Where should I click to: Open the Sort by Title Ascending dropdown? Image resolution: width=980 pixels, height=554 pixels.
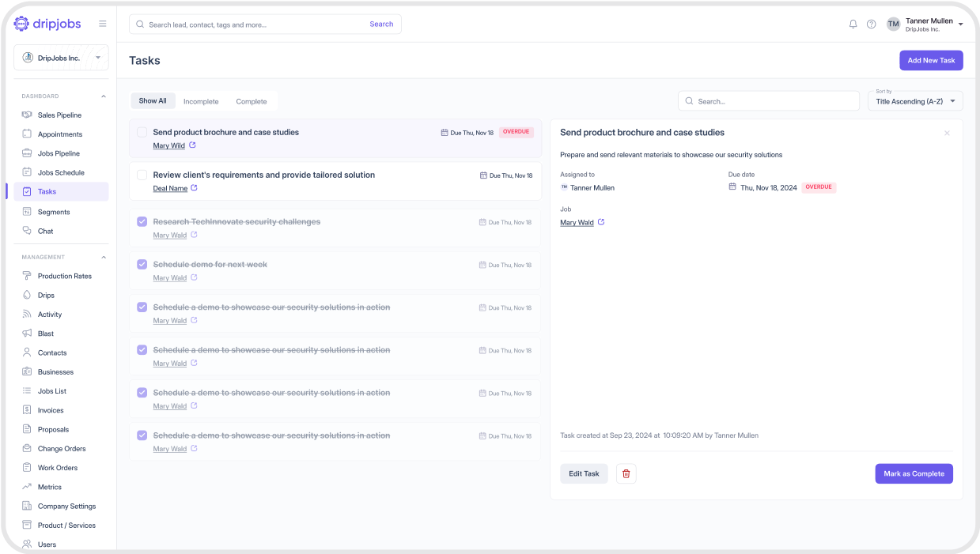[915, 101]
